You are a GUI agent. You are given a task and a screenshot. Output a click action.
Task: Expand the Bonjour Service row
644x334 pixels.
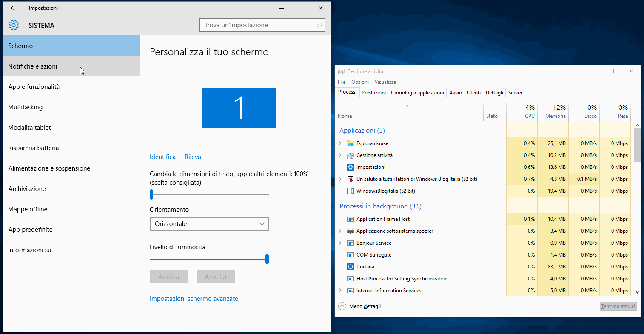pos(340,243)
